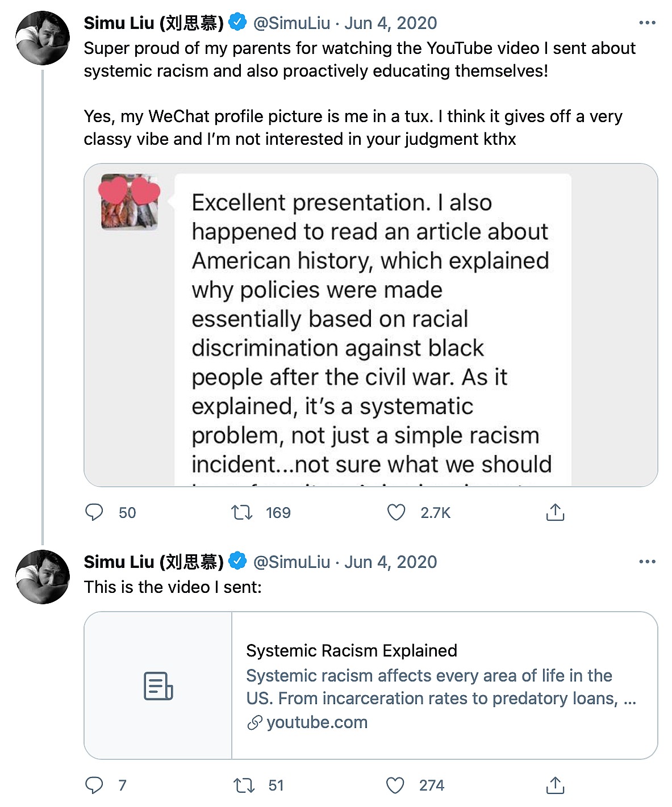Like the tweet with 2.7K likes

396,512
